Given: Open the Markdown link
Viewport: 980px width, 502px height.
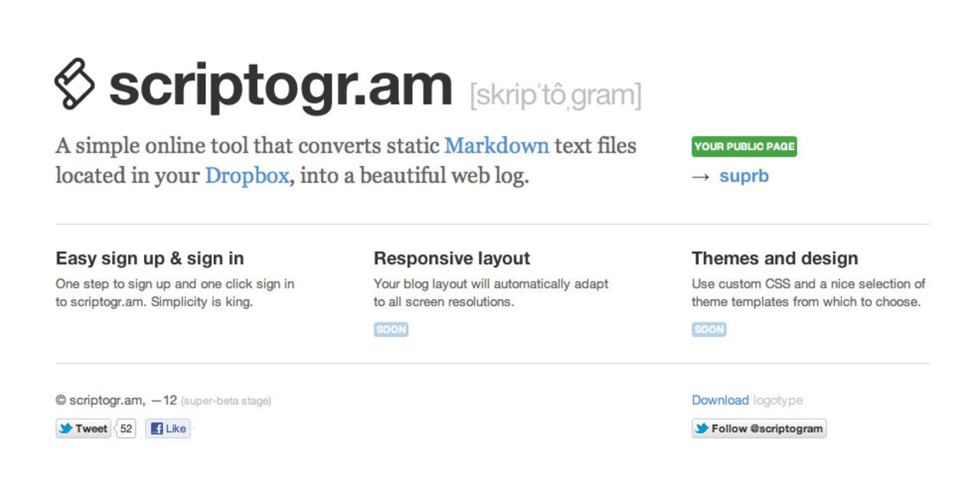Looking at the screenshot, I should (497, 145).
